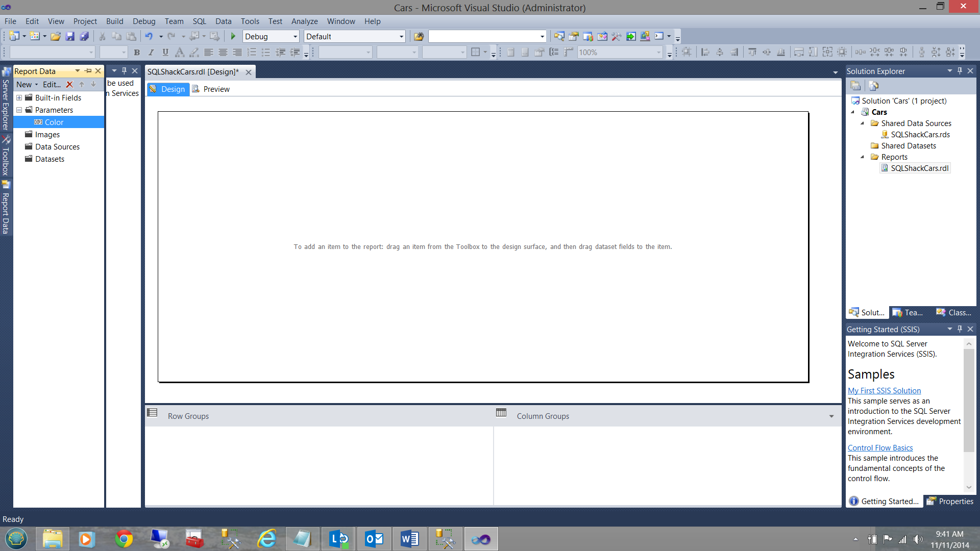
Task: Select the SQLShackCars.rds data source
Action: coord(920,135)
